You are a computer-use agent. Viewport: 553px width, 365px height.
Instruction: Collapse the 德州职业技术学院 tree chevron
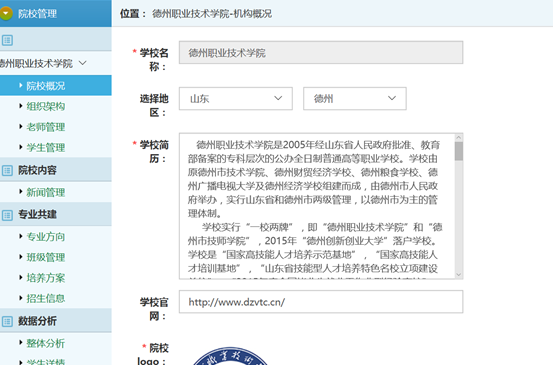83,63
